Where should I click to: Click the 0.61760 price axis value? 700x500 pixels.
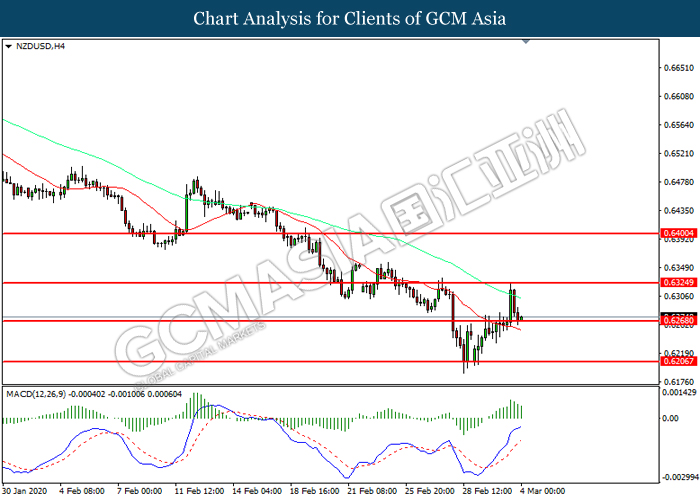[679, 382]
